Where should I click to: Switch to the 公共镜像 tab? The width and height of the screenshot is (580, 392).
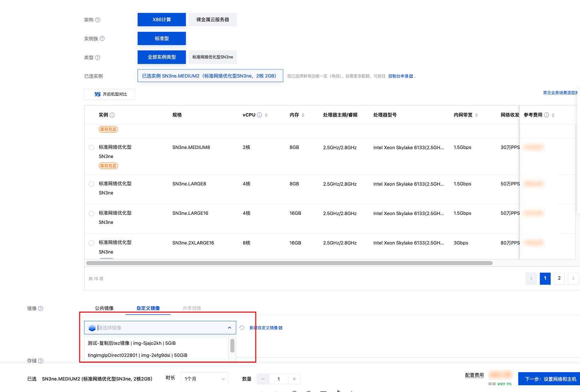[104, 308]
